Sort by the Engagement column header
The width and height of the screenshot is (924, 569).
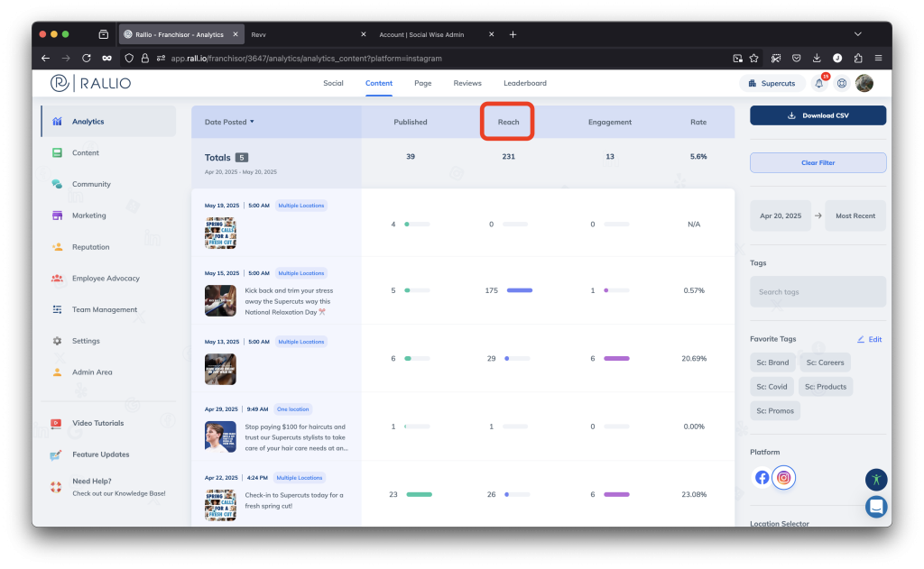[x=609, y=122]
